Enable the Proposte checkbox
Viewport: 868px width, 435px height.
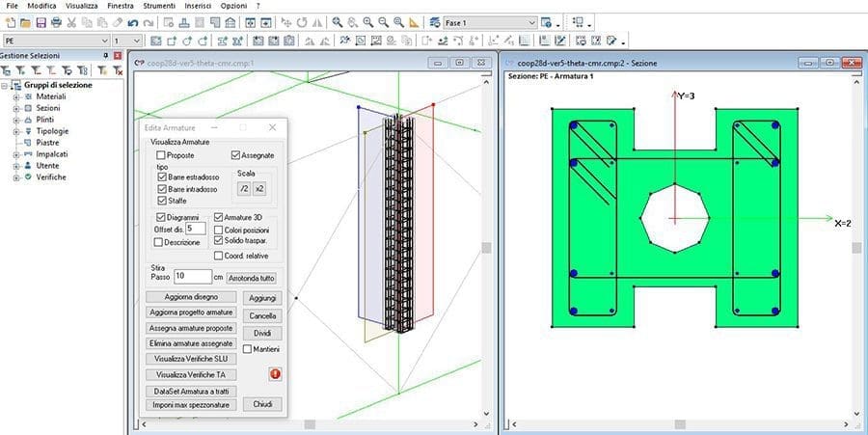tap(160, 155)
